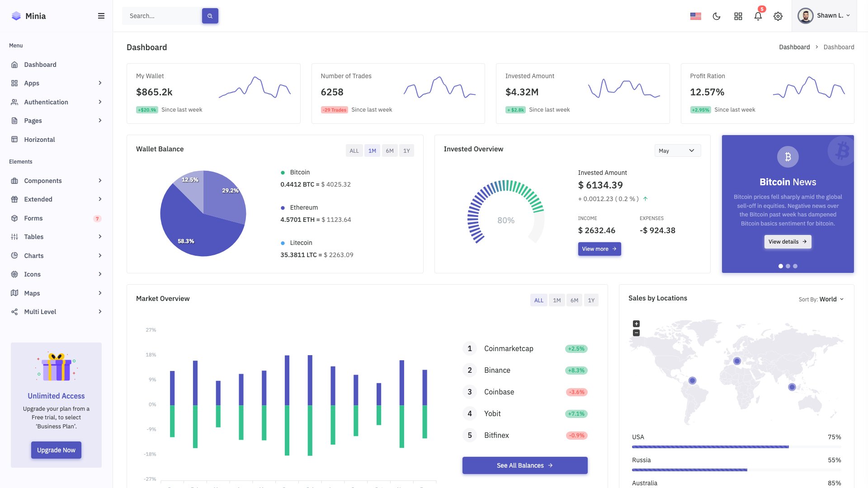This screenshot has width=868, height=488.
Task: Change Sort By World dropdown
Action: tap(828, 299)
